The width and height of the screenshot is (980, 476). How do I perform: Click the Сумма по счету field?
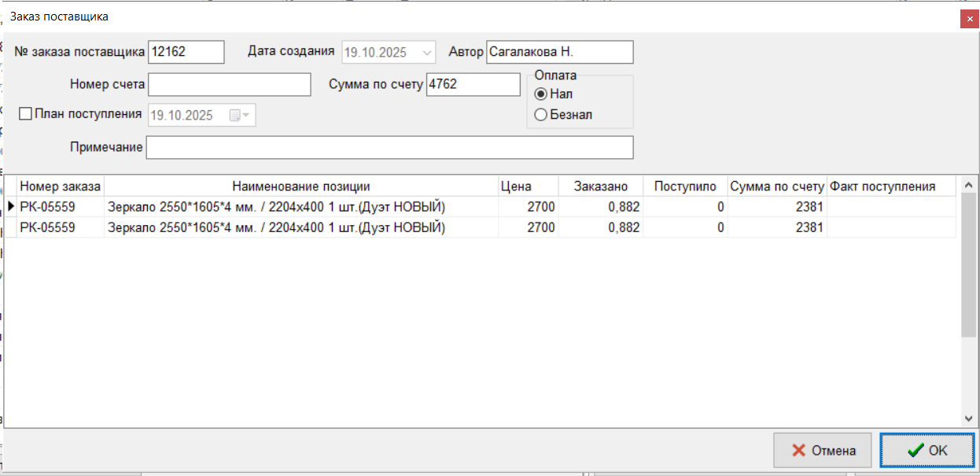pos(473,84)
